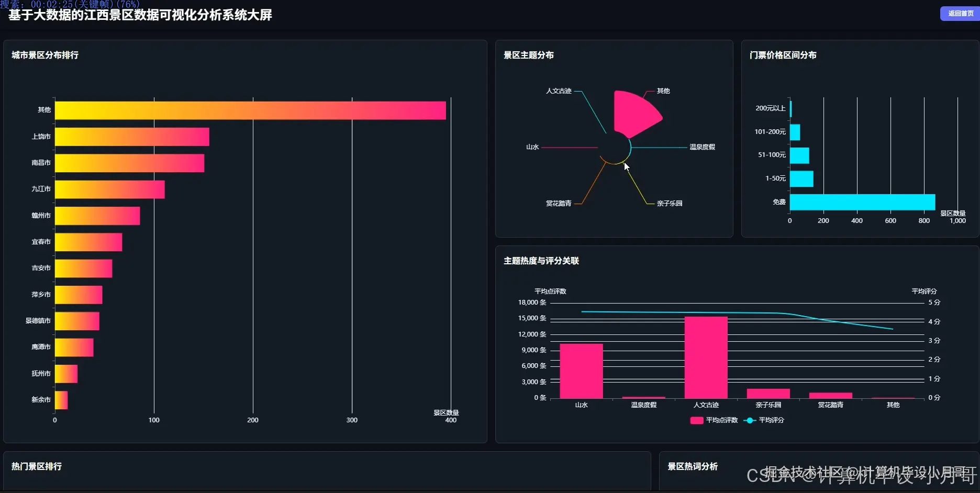Click the dashboard main title text
Viewport: 980px width, 493px height.
tap(140, 15)
